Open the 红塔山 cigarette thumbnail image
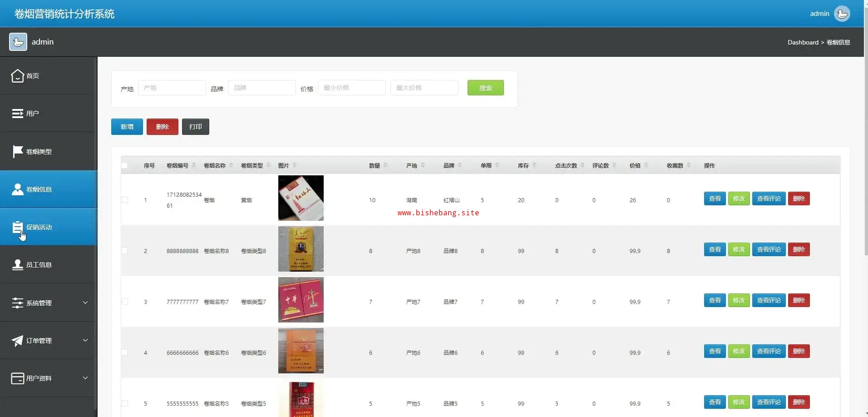868x417 pixels. 301,198
